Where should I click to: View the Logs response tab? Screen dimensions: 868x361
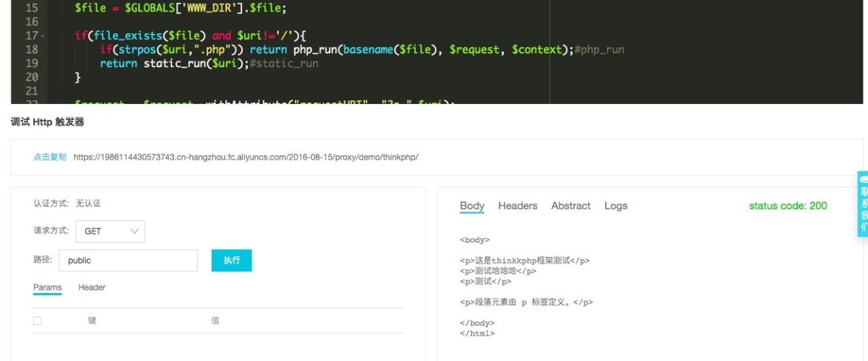(616, 206)
